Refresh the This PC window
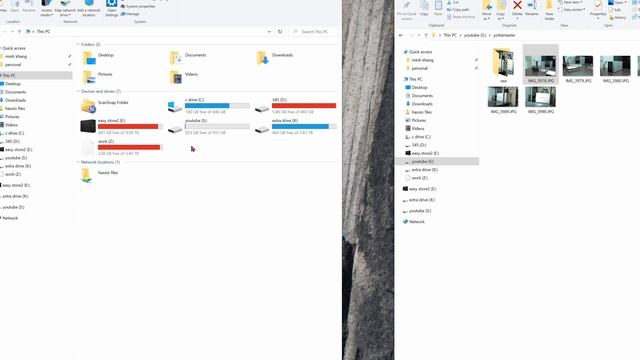This screenshot has width=640, height=360. tap(280, 31)
